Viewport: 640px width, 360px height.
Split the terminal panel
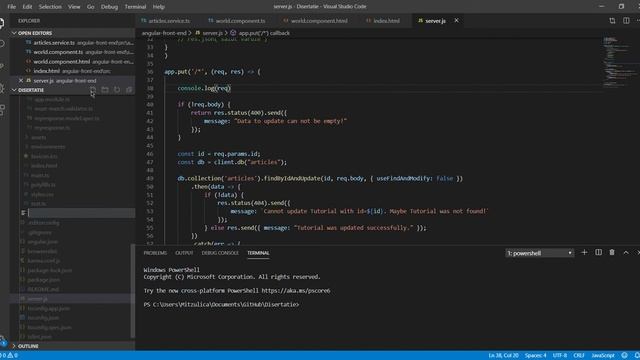[x=598, y=253]
